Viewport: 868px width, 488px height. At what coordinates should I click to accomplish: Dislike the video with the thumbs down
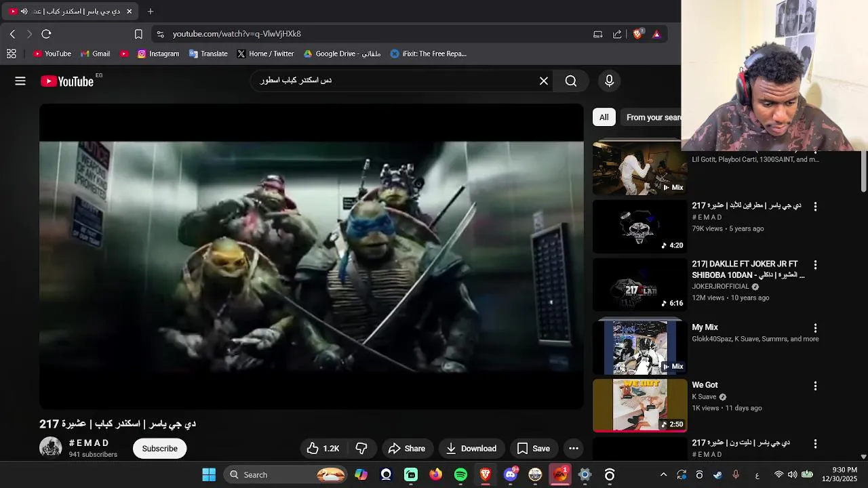[361, 449]
